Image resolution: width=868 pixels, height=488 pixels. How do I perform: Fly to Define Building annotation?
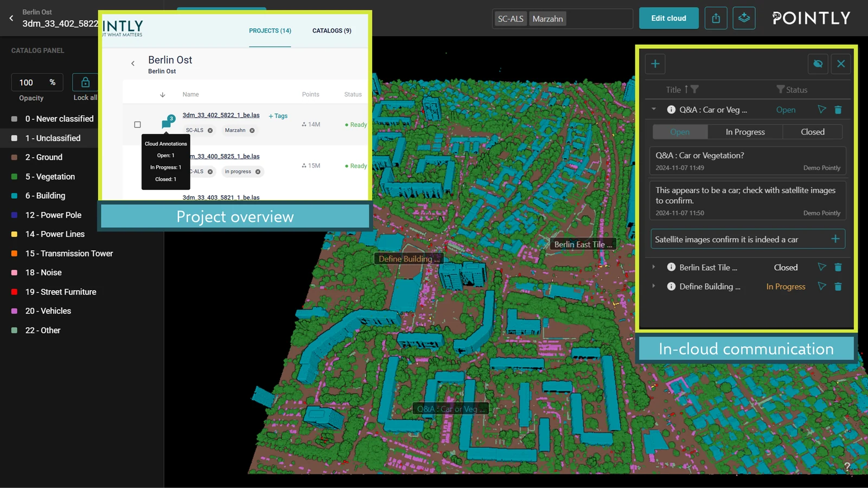[822, 286]
